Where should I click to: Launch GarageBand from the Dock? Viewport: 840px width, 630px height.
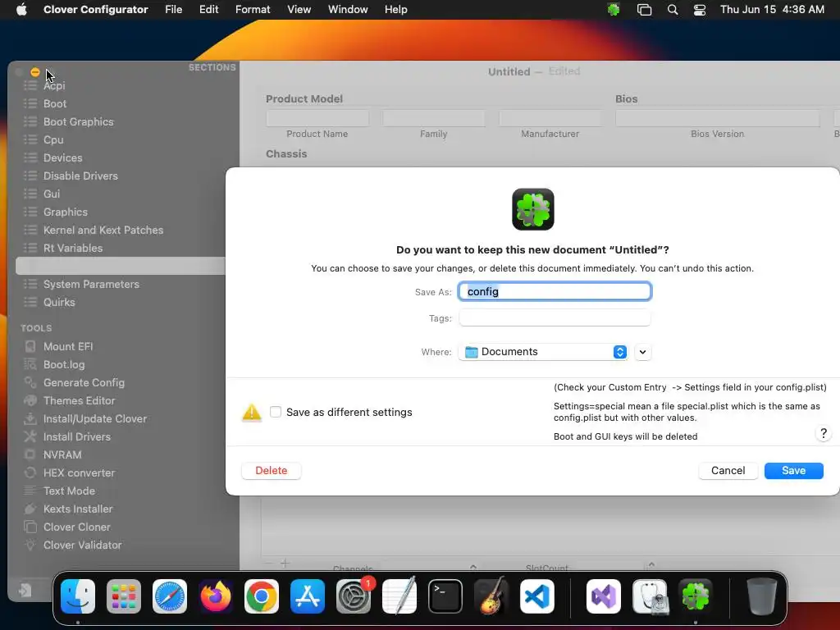tap(491, 596)
